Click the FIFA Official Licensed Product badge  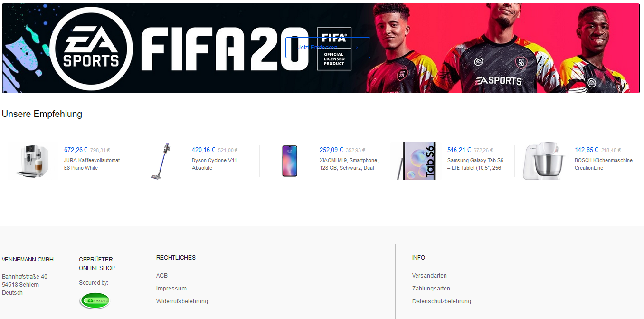click(334, 49)
